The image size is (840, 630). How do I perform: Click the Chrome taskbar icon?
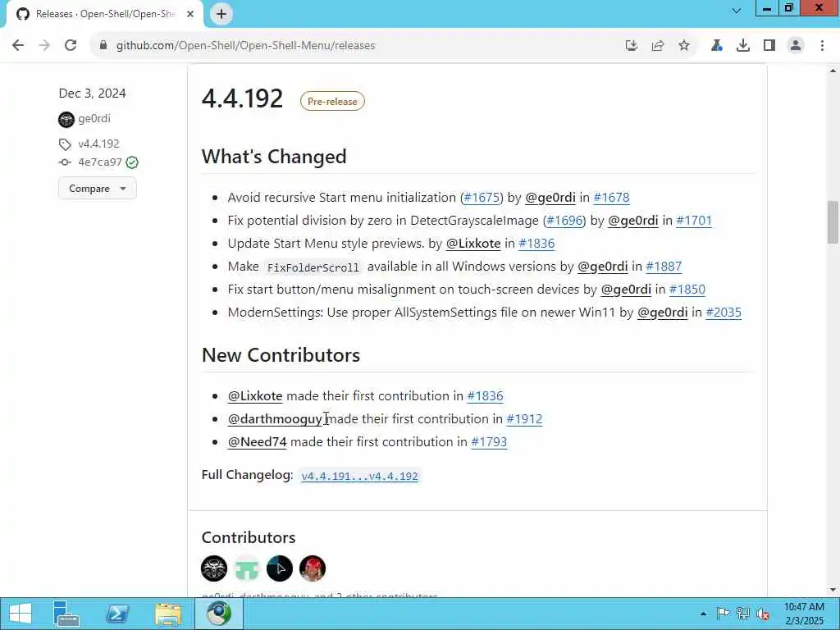pyautogui.click(x=218, y=614)
